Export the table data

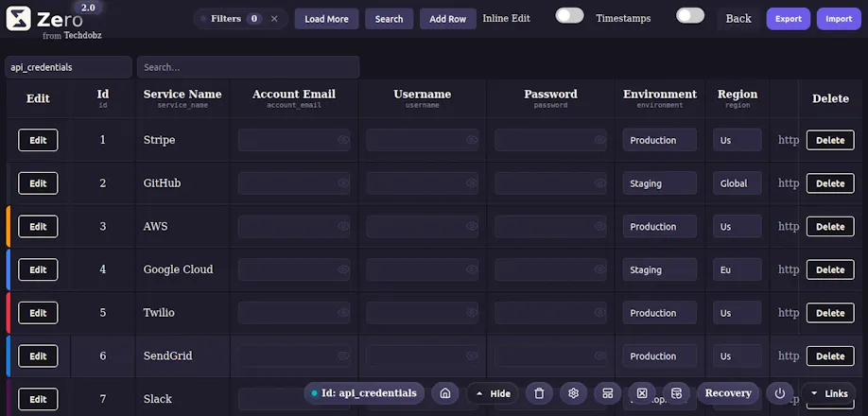[789, 19]
